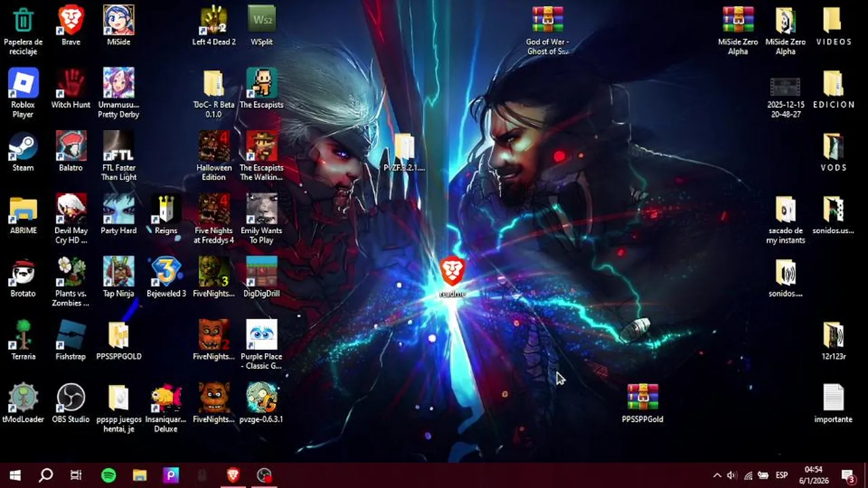Launch The Escapists The Walking Dead
The image size is (868, 488).
(261, 157)
